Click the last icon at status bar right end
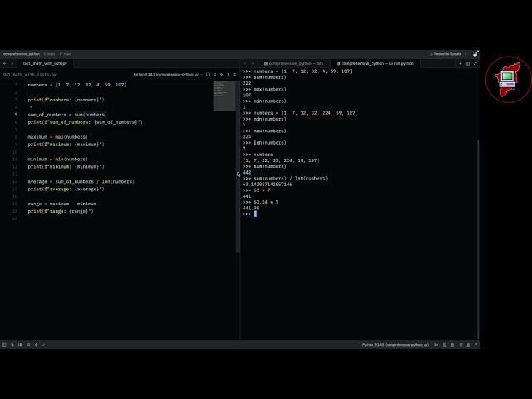The height and width of the screenshot is (399, 532). point(475,345)
